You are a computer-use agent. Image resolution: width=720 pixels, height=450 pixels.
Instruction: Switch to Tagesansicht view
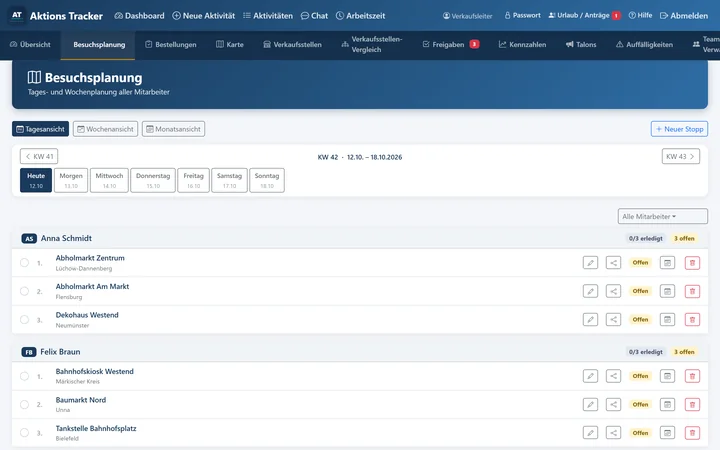[x=40, y=129]
